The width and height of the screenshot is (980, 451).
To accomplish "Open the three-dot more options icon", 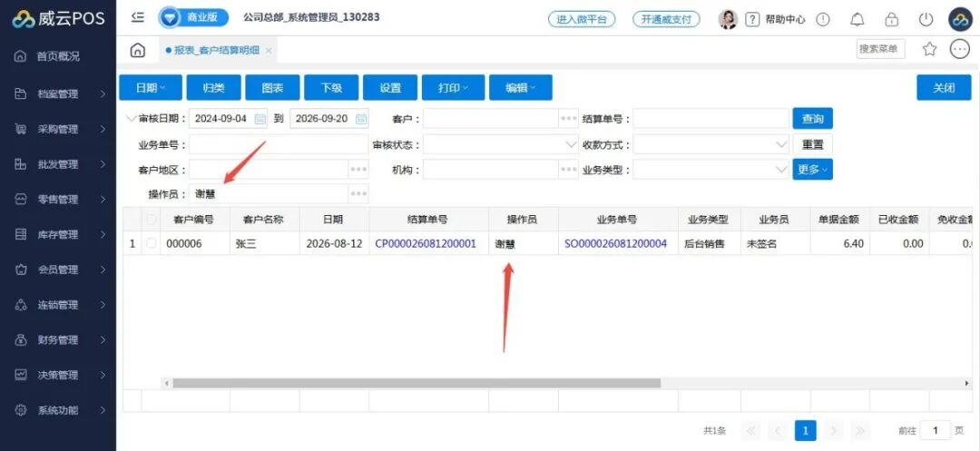I will (x=959, y=49).
